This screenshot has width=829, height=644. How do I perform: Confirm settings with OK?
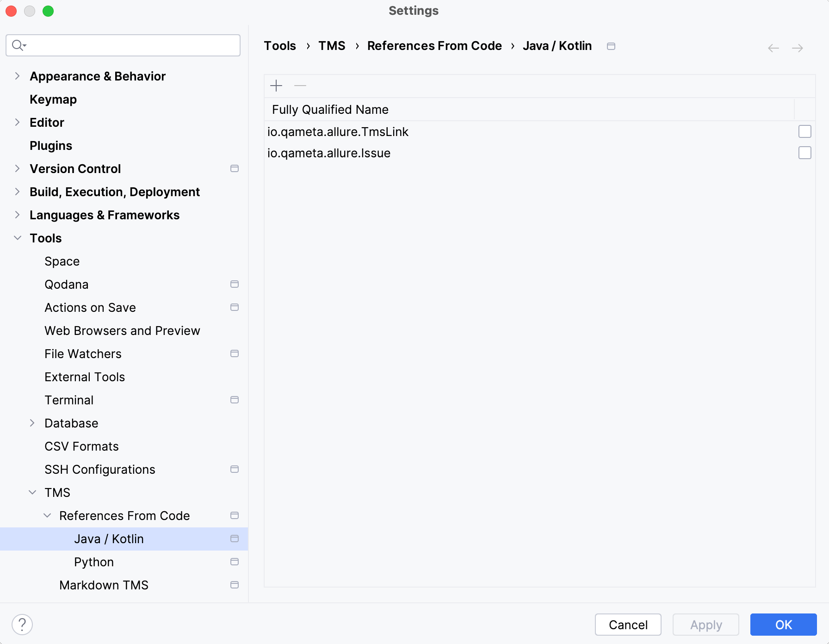coord(783,625)
